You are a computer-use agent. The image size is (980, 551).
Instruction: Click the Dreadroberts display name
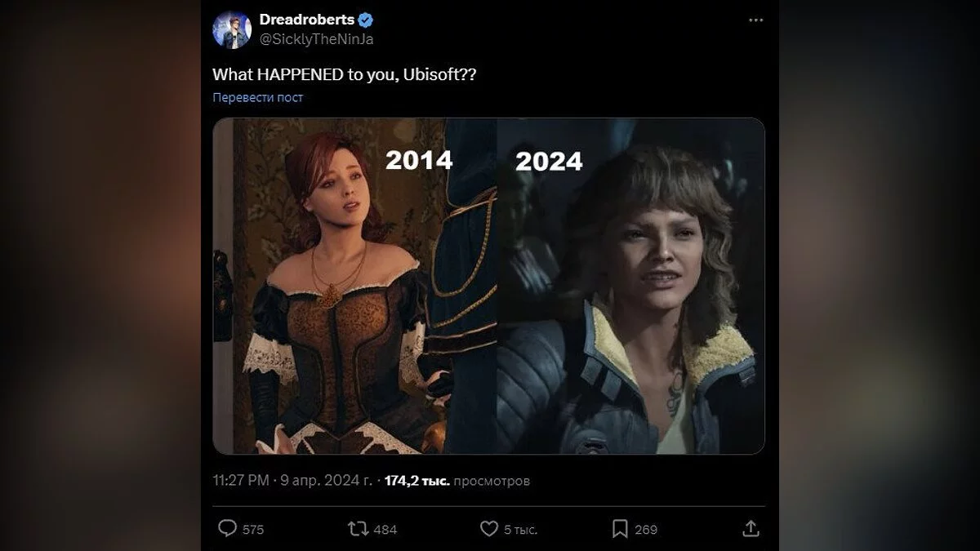click(x=306, y=20)
